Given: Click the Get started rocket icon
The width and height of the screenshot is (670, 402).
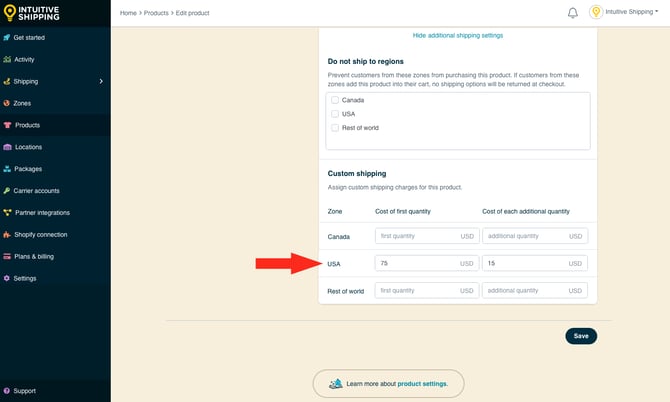Looking at the screenshot, I should [7, 38].
